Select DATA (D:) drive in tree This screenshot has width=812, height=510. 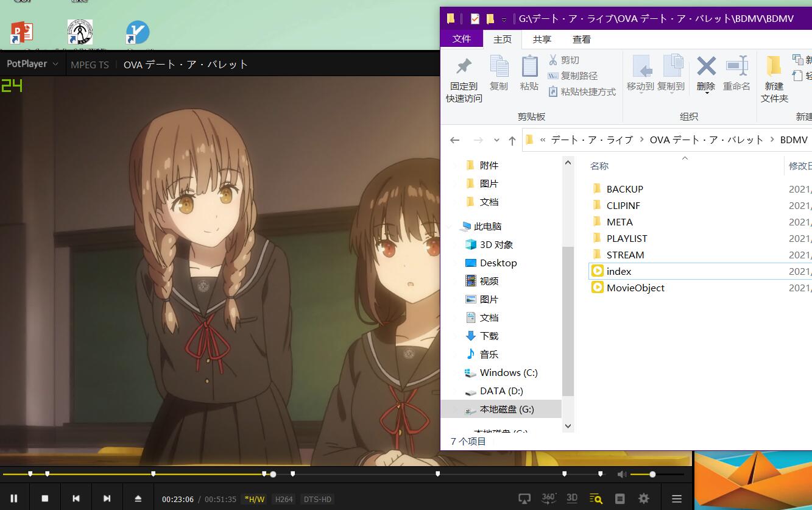(x=501, y=391)
